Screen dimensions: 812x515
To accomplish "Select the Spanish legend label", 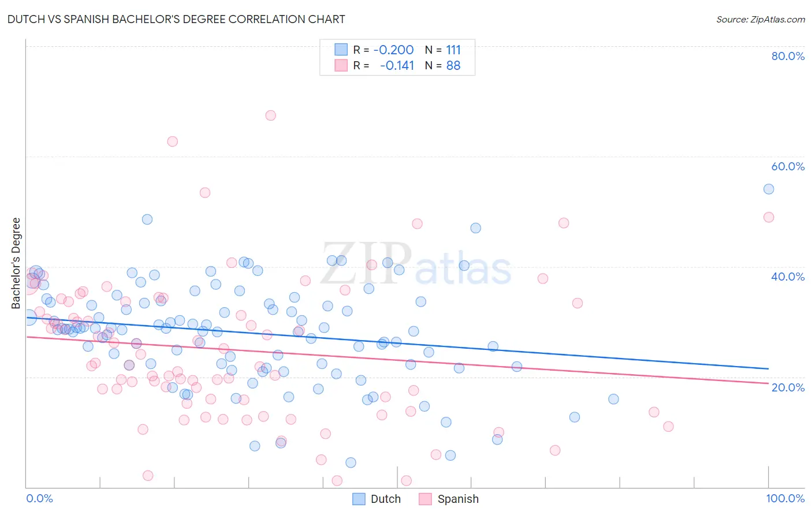I will pyautogui.click(x=458, y=499).
